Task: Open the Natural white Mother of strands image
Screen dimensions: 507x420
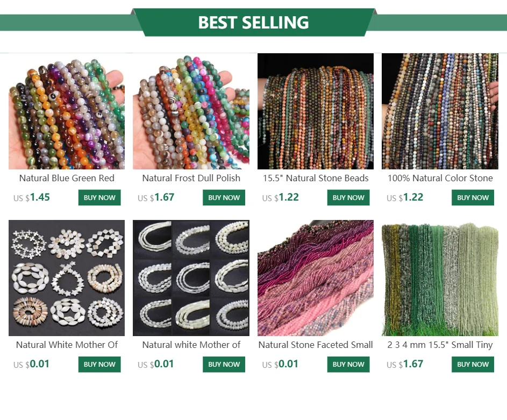Action: 191,278
